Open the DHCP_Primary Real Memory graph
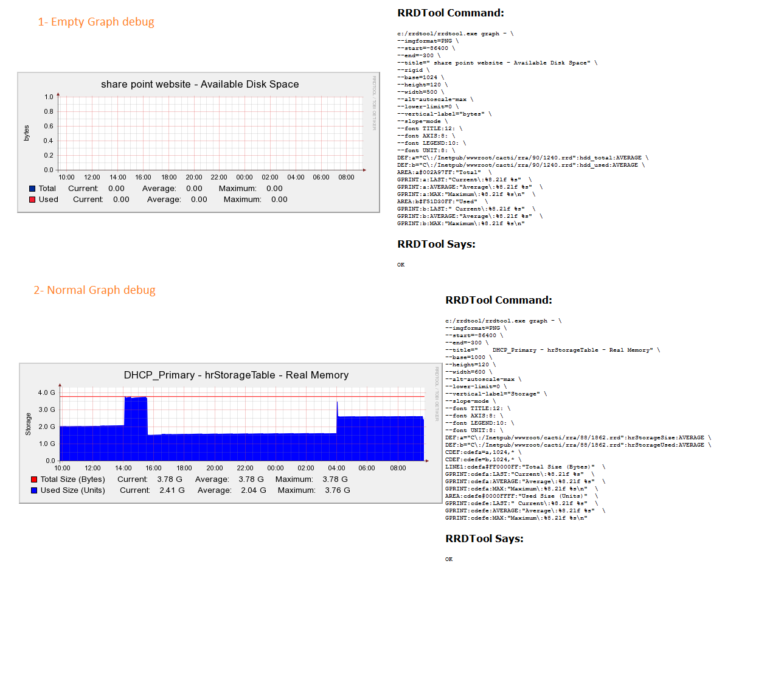 click(231, 433)
